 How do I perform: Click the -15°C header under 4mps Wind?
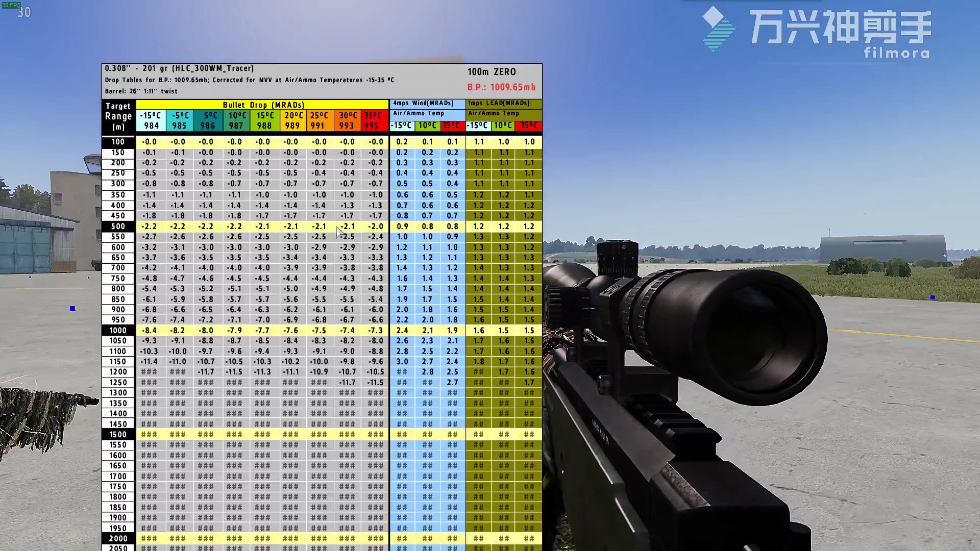click(x=402, y=125)
